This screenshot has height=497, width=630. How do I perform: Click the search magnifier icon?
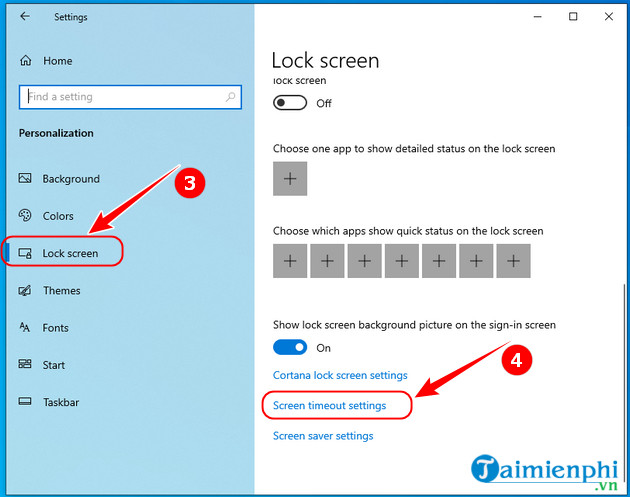[x=232, y=97]
